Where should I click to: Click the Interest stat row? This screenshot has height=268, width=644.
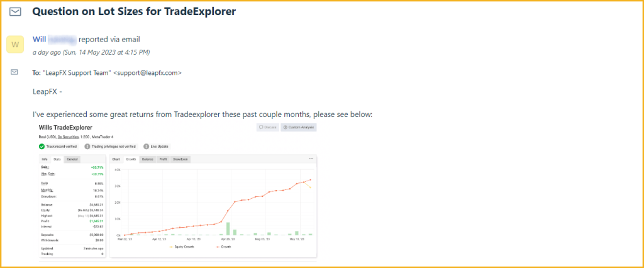coord(72,226)
